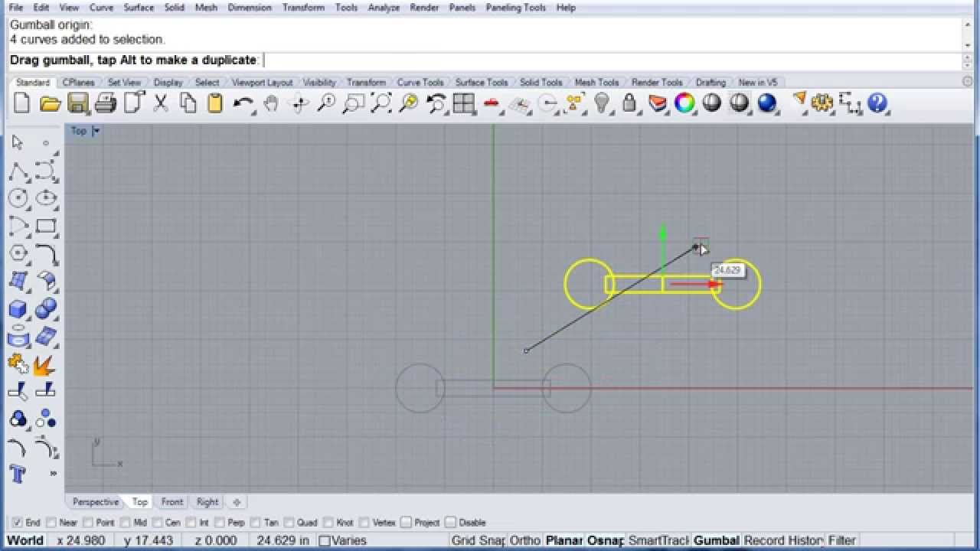Open Options with the gear icon
Image resolution: width=980 pixels, height=551 pixels.
(822, 103)
